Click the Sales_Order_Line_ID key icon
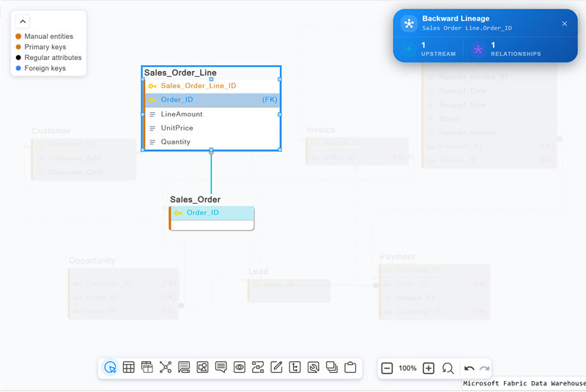The height and width of the screenshot is (392, 586). (x=152, y=86)
